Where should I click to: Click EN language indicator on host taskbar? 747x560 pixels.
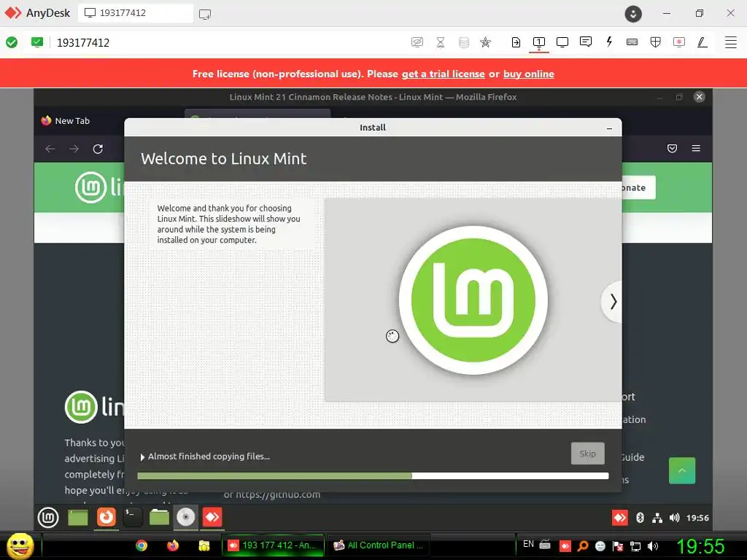[x=528, y=544]
